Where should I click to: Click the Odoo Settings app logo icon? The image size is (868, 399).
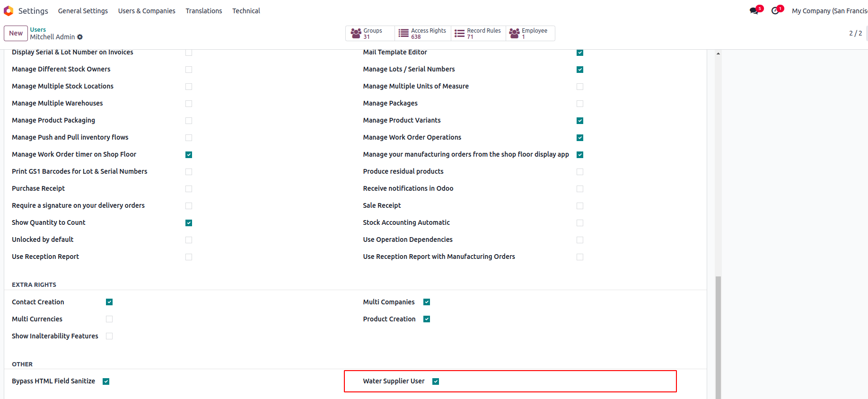[9, 11]
